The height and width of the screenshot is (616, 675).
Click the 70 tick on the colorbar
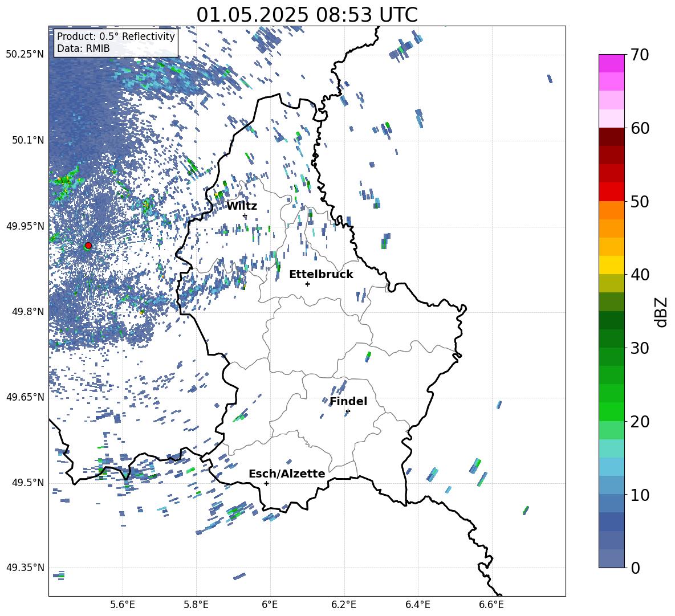pos(640,55)
